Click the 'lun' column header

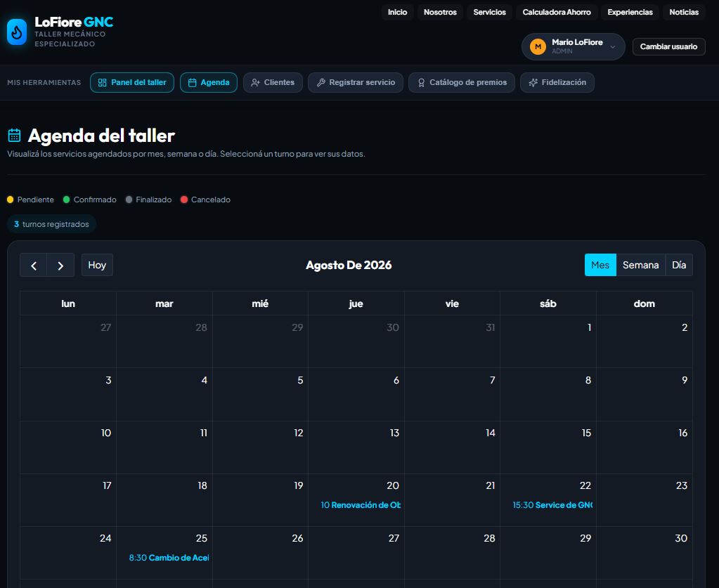click(68, 304)
